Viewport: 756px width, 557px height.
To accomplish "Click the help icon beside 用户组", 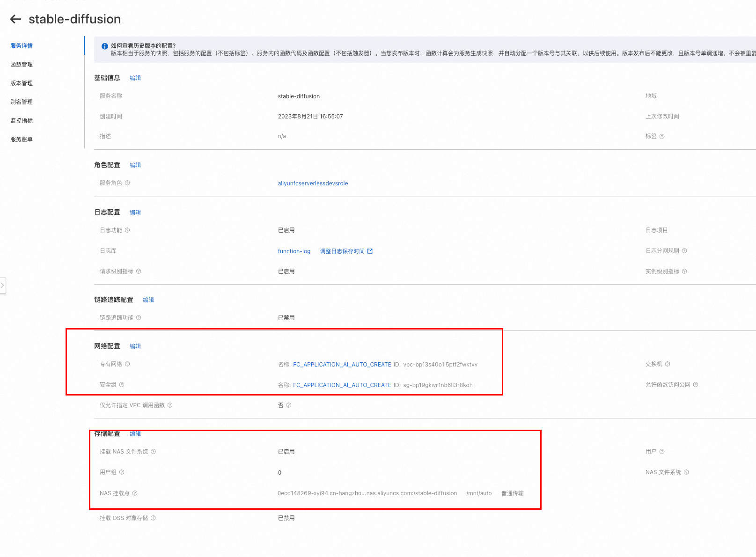I will tap(122, 472).
